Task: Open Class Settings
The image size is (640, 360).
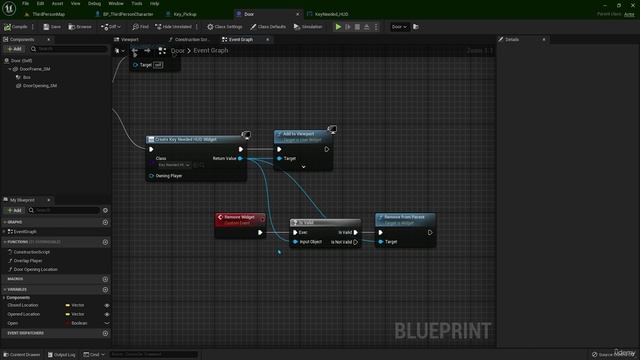Action: [224, 27]
